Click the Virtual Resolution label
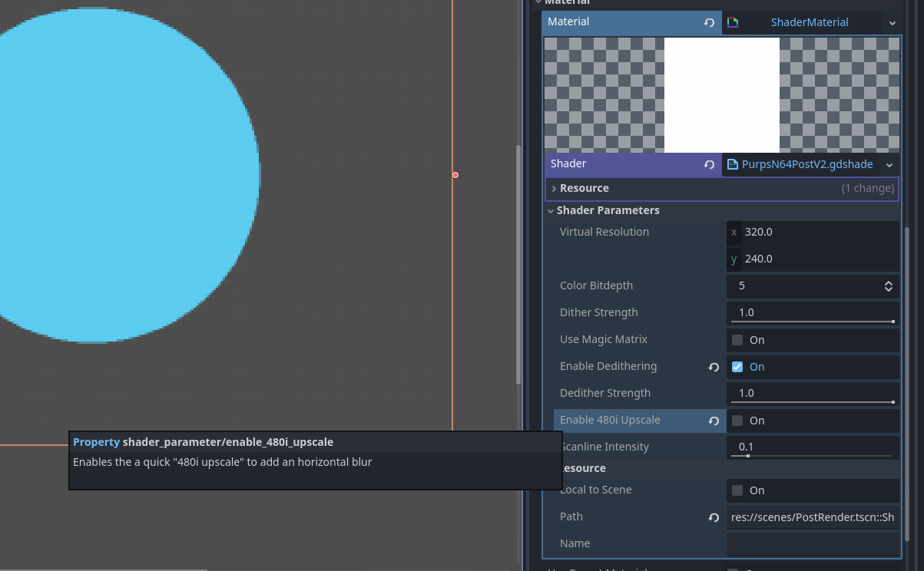Screen dimensions: 924x571 coord(604,233)
